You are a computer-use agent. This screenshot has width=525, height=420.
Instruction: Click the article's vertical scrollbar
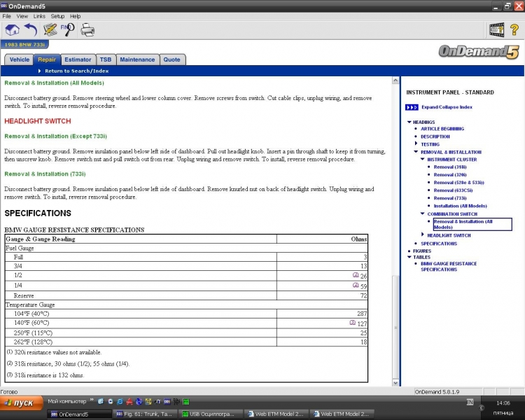click(x=396, y=210)
